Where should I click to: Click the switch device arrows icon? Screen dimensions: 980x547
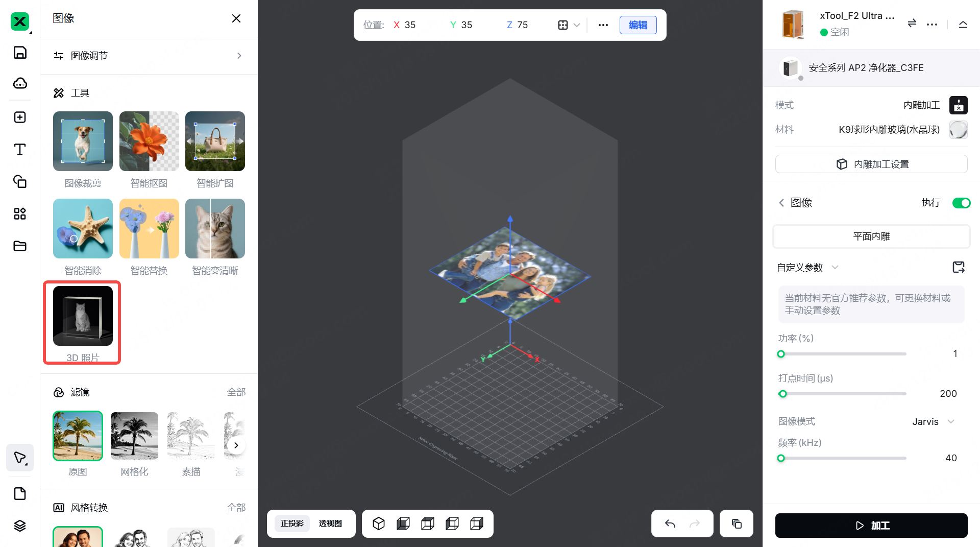point(912,23)
